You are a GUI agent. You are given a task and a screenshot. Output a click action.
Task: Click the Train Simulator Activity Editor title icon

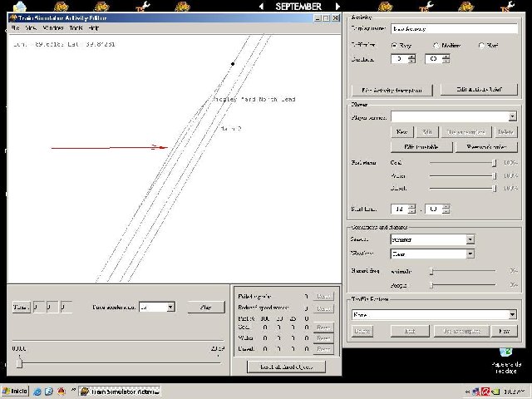12,17
